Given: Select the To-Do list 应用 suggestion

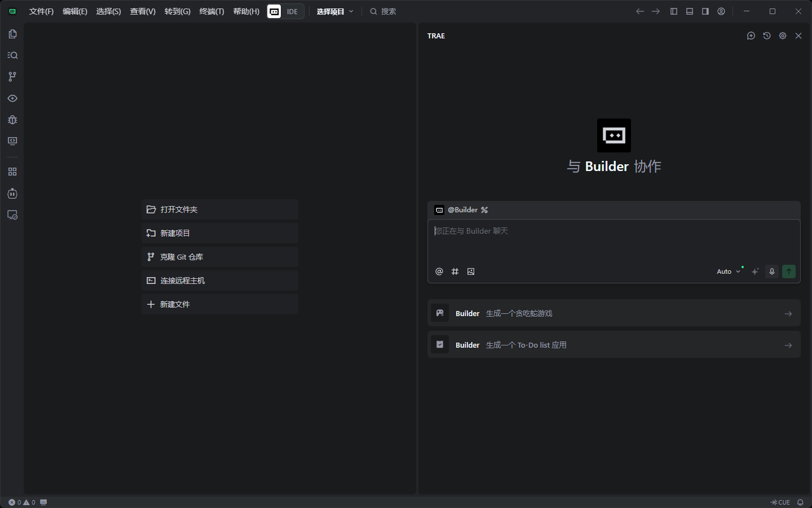Looking at the screenshot, I should (614, 345).
